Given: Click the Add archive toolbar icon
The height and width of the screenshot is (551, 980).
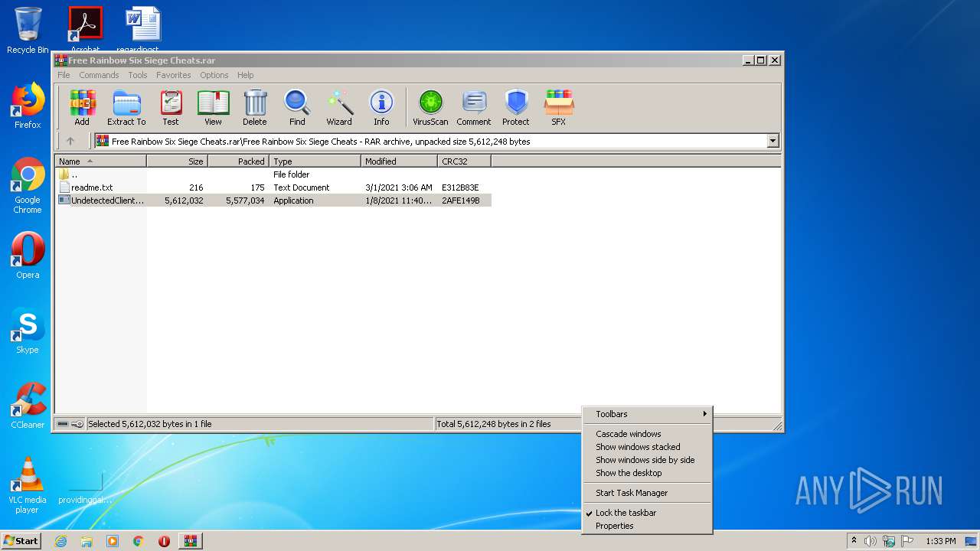Looking at the screenshot, I should pos(82,108).
